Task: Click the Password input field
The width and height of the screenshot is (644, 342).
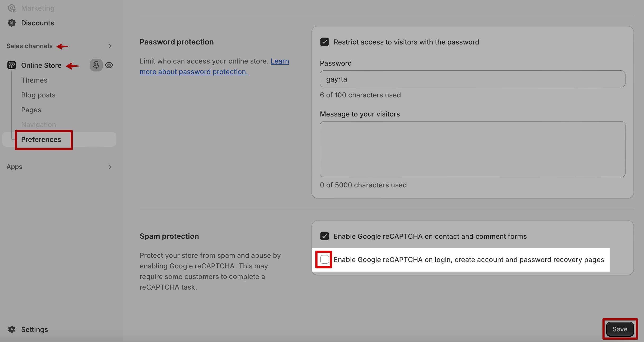Action: 473,79
